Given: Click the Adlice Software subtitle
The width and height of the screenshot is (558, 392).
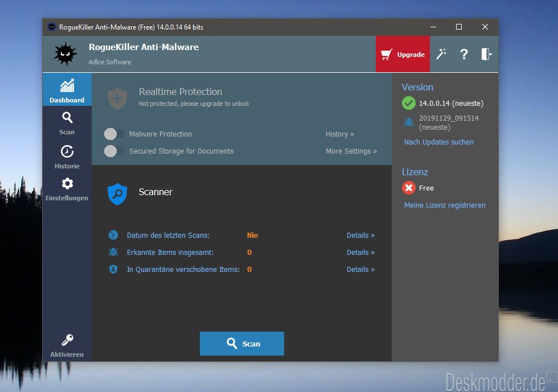Looking at the screenshot, I should (110, 62).
